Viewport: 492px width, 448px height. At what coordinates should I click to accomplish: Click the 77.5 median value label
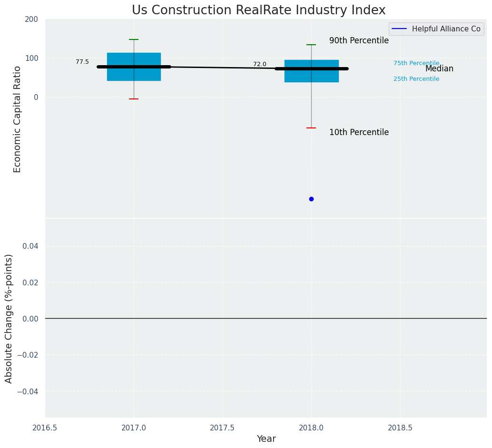click(x=82, y=62)
